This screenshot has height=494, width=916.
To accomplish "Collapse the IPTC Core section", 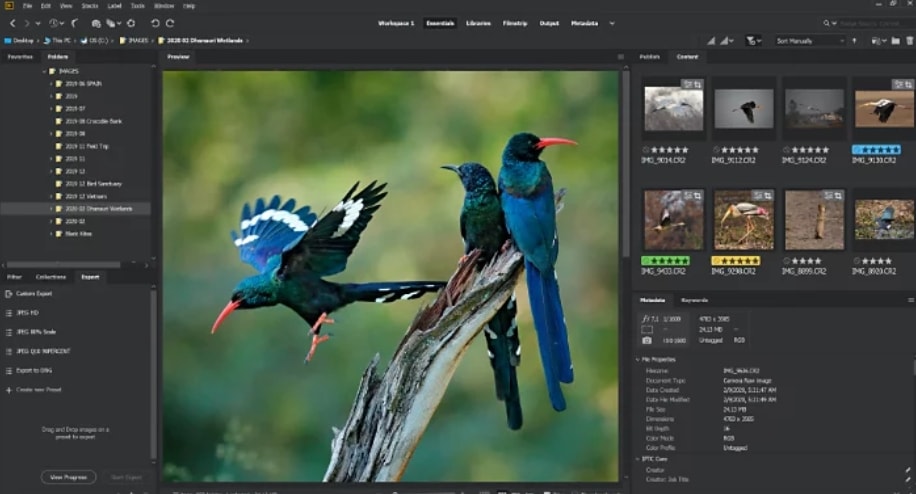I will click(637, 459).
